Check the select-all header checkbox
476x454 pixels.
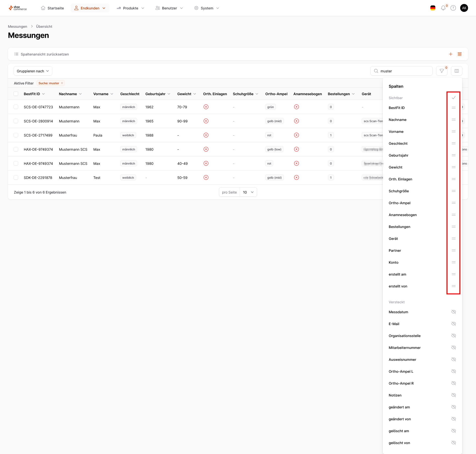16,94
